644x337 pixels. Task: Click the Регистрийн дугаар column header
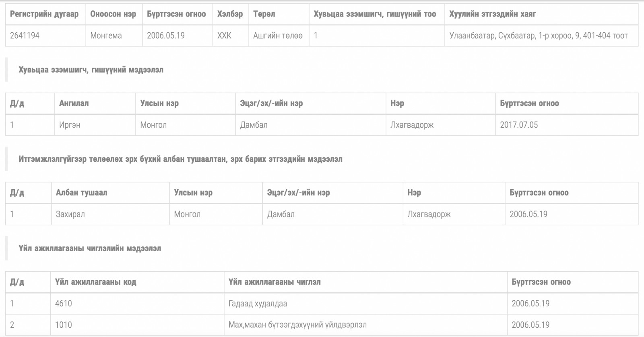45,14
